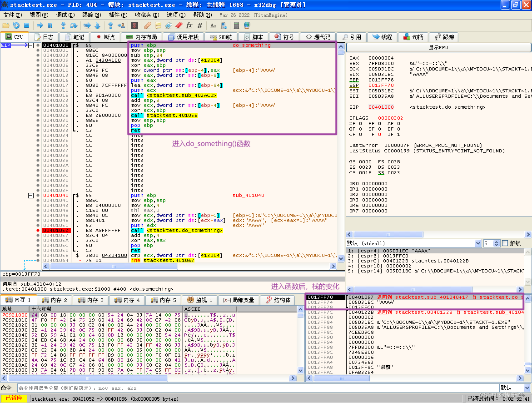
Task: Select the 内存 2 dump tab
Action: coord(55,300)
